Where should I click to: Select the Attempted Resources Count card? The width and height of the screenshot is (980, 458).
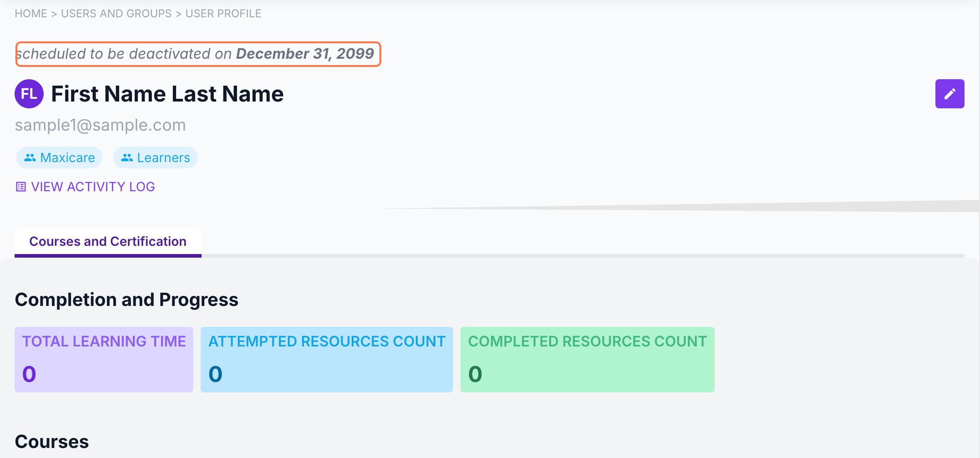(327, 359)
